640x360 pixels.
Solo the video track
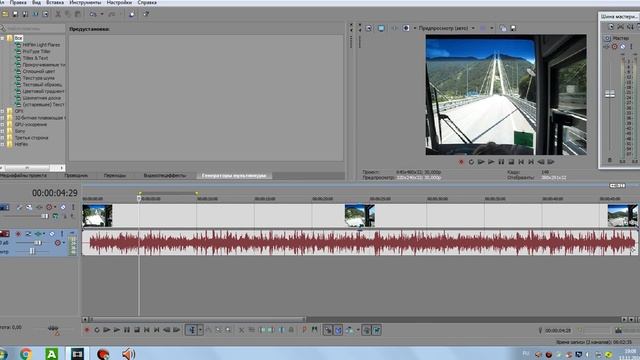pyautogui.click(x=73, y=207)
